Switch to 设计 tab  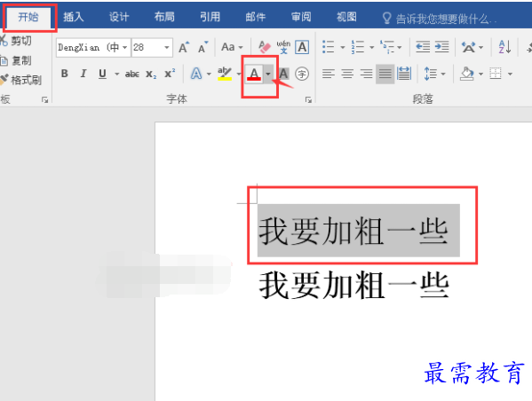119,17
